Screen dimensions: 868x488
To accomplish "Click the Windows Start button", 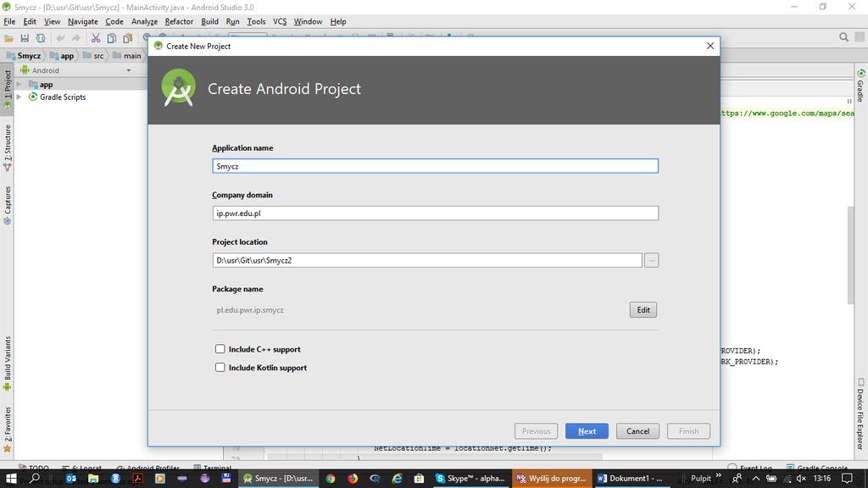I will pos(10,478).
